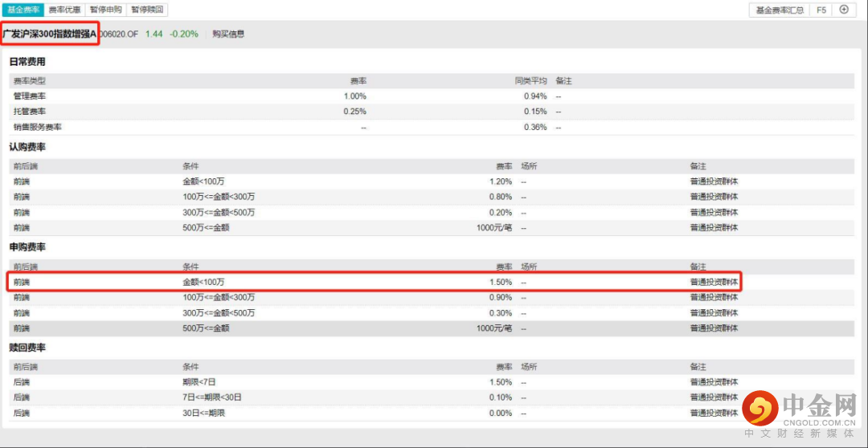Go to the 暂停赎回 tab
Image resolution: width=868 pixels, height=448 pixels.
point(148,10)
